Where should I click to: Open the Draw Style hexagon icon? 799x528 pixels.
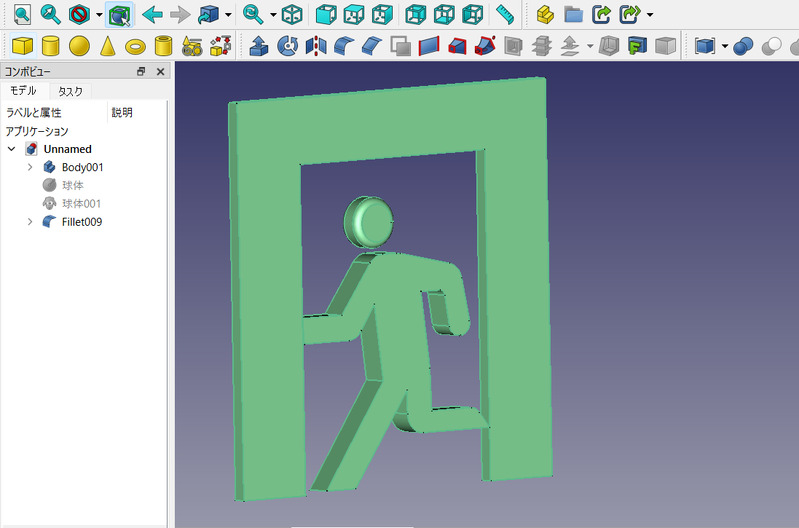coord(79,14)
